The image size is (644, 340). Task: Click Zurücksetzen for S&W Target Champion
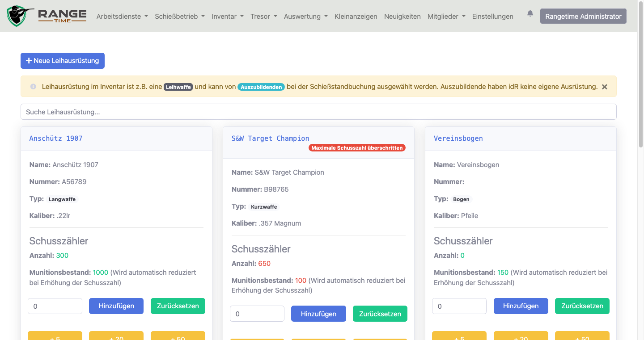coord(380,314)
